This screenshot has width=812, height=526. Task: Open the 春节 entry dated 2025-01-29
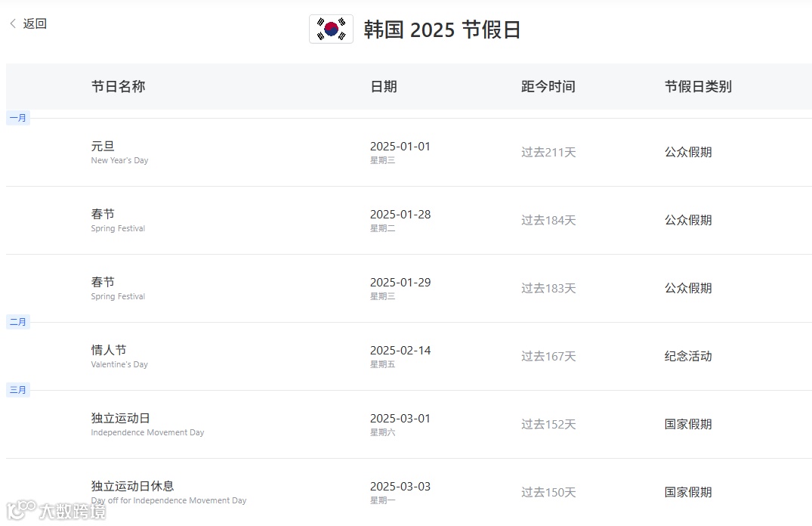409,288
